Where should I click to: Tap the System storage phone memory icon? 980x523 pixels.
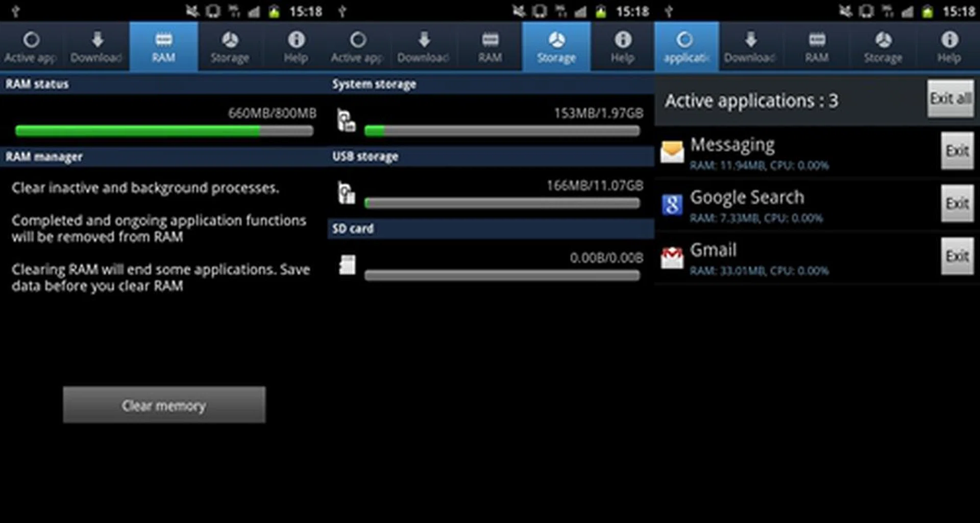tap(346, 122)
